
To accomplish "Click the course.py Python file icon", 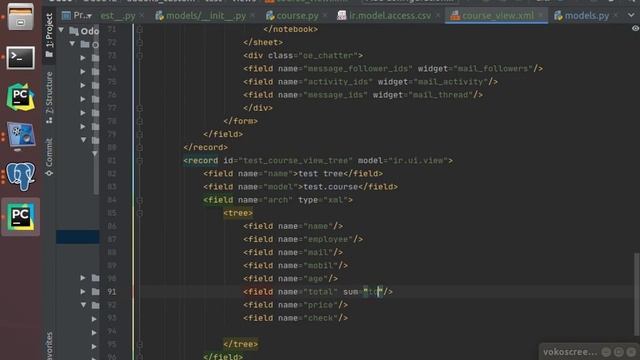I will (270, 16).
